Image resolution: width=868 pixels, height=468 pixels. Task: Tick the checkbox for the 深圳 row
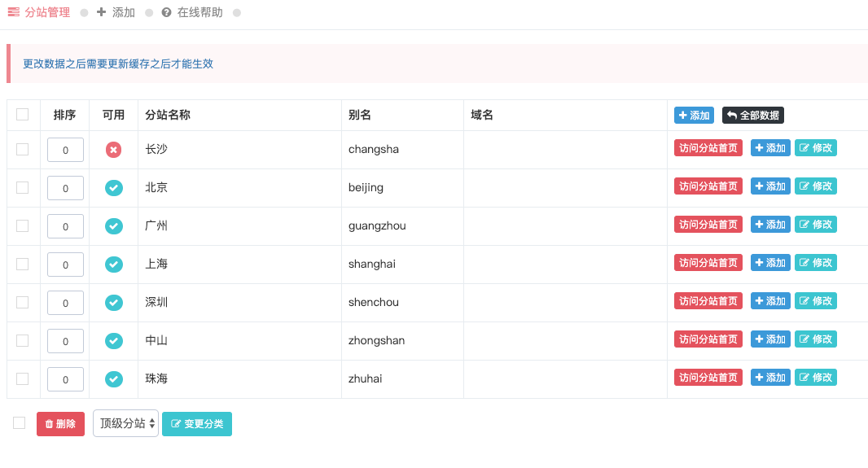point(22,302)
